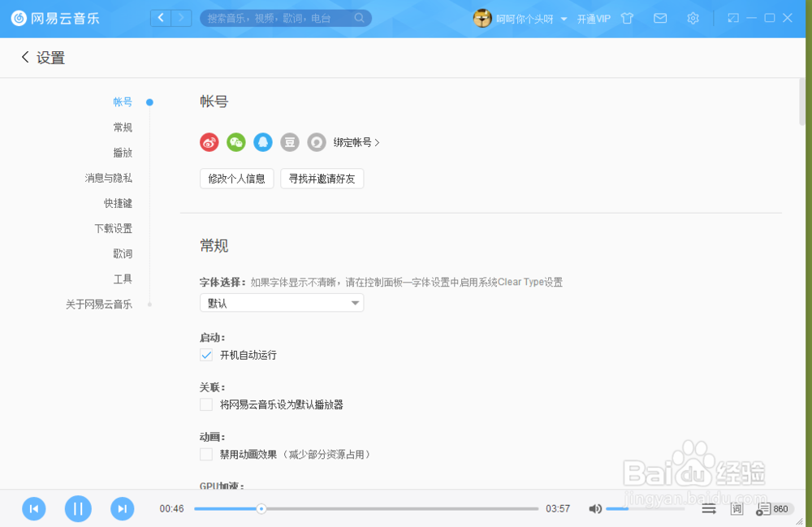The image size is (812, 527).
Task: Go forward with the title bar right arrow
Action: (x=181, y=18)
